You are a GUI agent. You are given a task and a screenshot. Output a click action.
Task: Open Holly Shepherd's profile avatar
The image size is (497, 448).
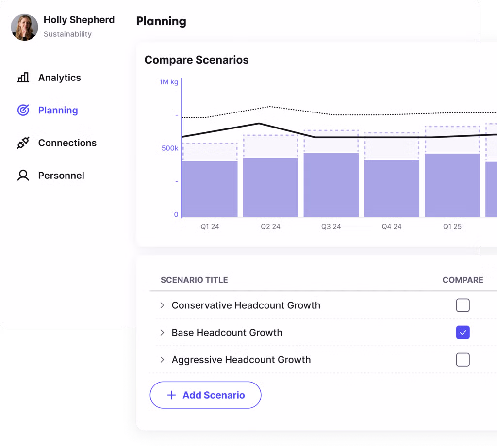[x=24, y=27]
